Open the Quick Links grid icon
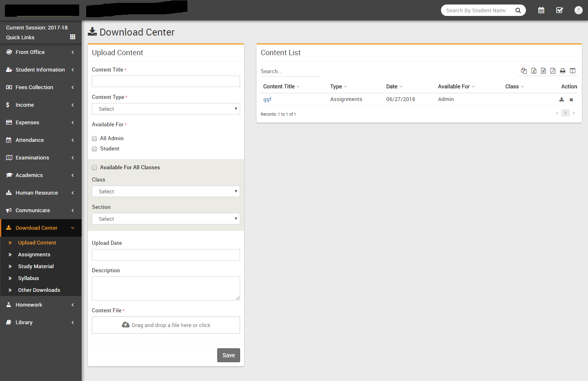Image resolution: width=588 pixels, height=381 pixels. point(73,37)
